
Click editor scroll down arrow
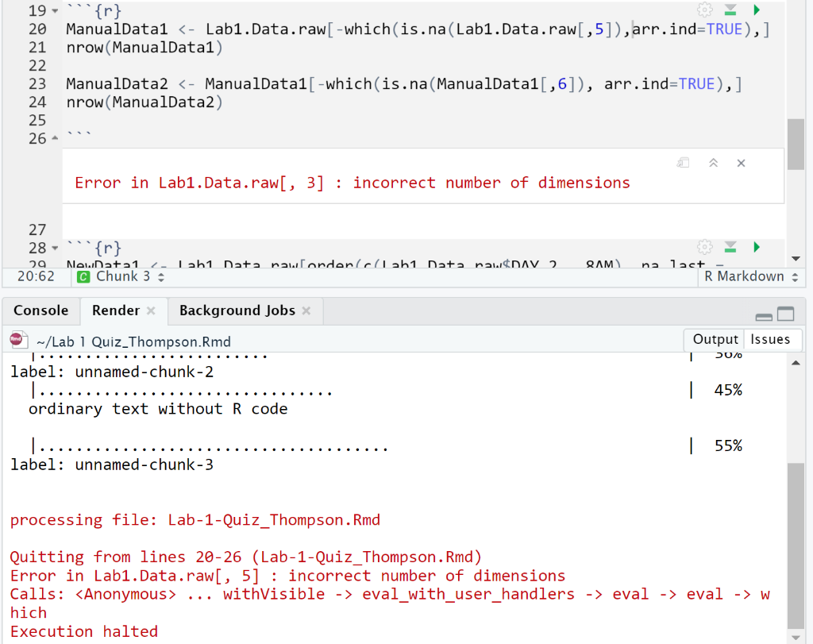[x=796, y=258]
